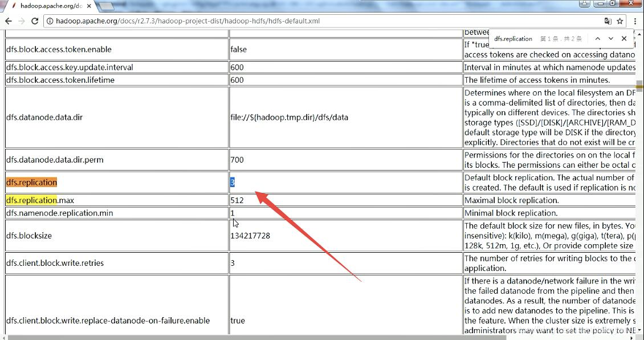Click the browser forward arrow

(22, 21)
